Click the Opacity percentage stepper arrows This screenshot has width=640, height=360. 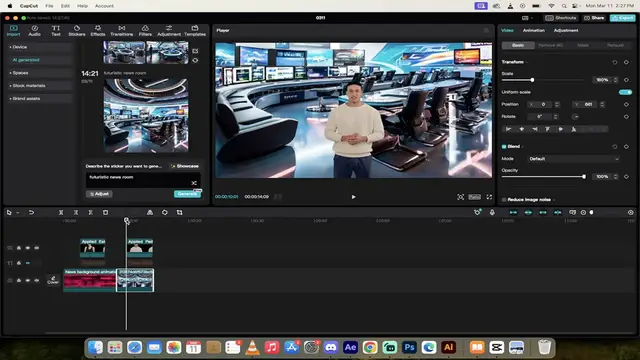(616, 177)
